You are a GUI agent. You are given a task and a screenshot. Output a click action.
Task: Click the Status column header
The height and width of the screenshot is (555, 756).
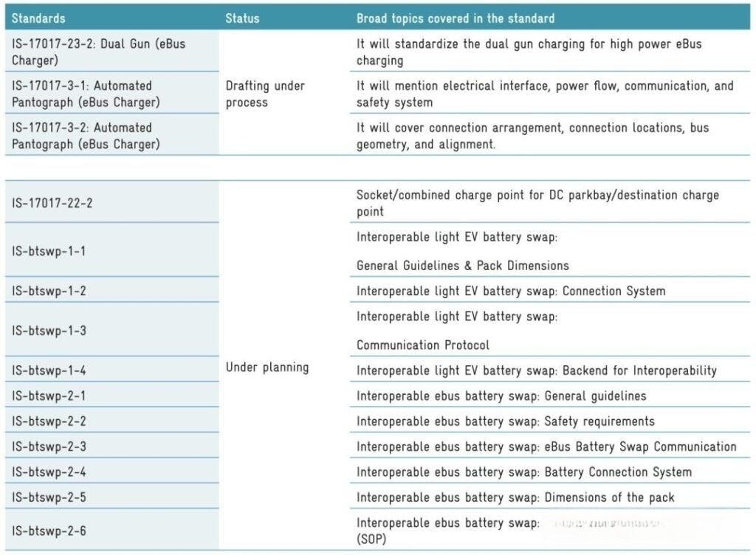(x=242, y=18)
